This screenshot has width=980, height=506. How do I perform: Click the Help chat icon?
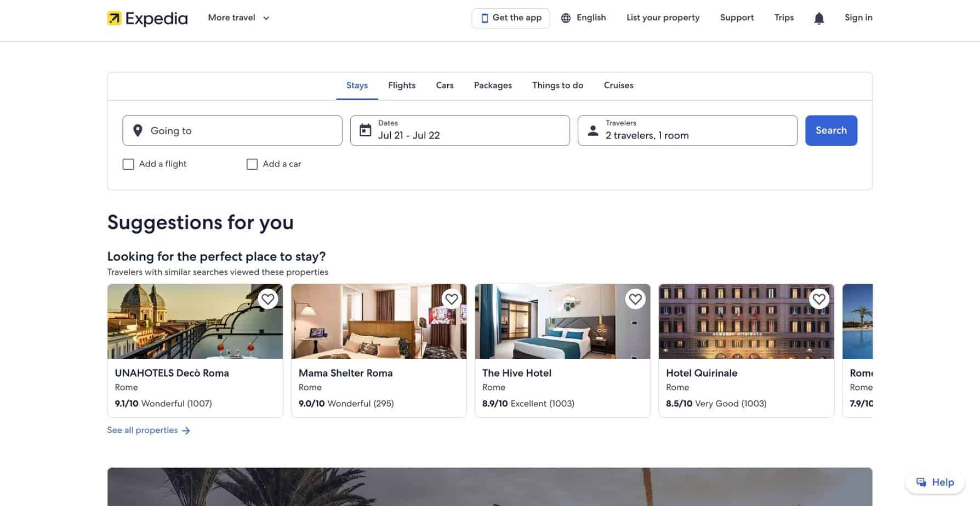pyautogui.click(x=921, y=482)
